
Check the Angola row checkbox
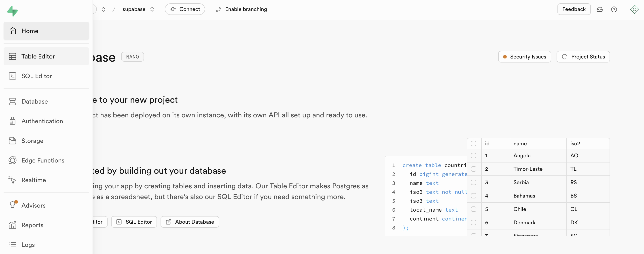click(474, 155)
